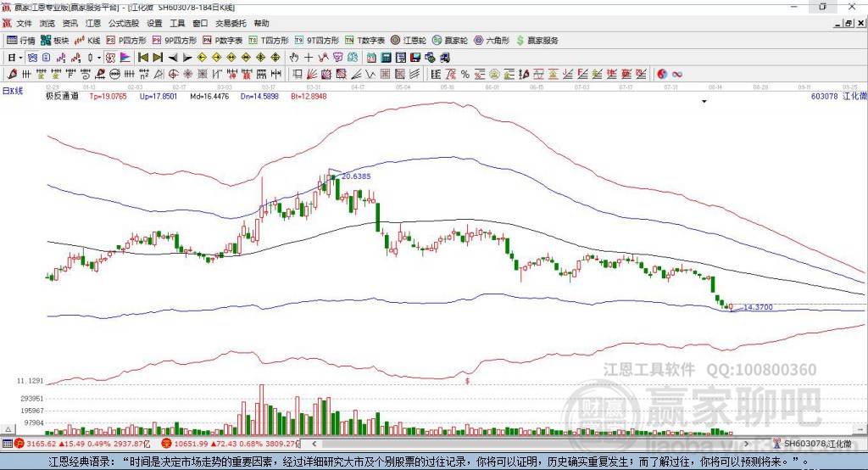Select the crosshair cursor tool
The image size is (868, 470).
(x=309, y=57)
